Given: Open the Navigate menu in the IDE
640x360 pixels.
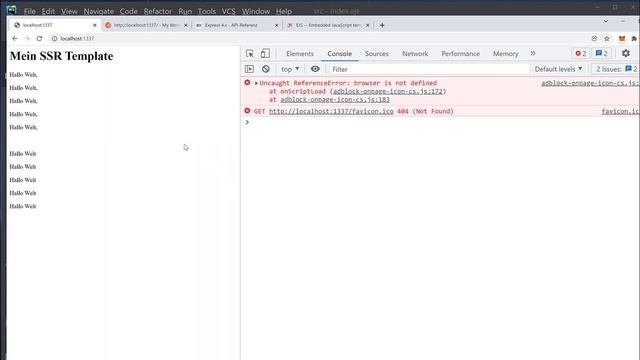Looking at the screenshot, I should click(x=98, y=11).
